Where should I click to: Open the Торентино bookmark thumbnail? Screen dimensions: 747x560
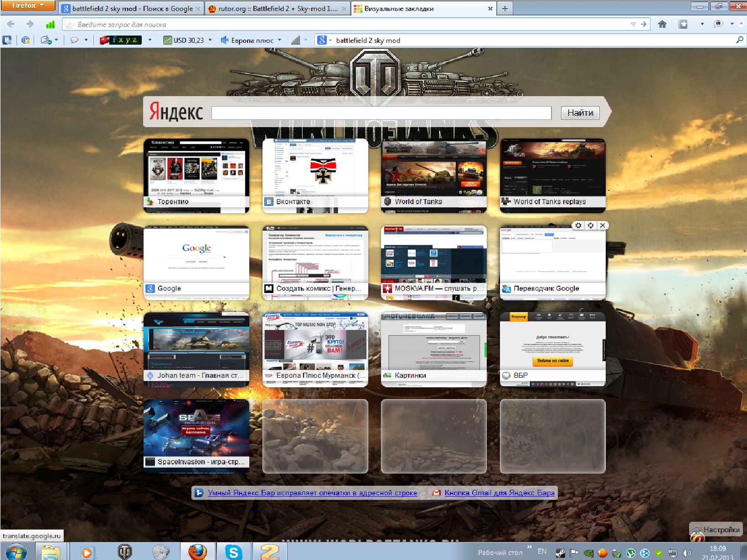[196, 176]
